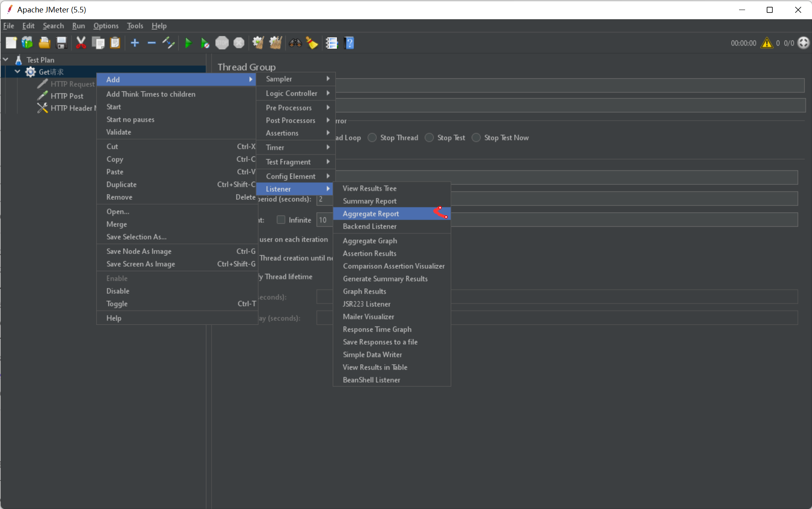The width and height of the screenshot is (812, 509).
Task: Click the Start no pauses toolbar icon
Action: click(x=205, y=43)
